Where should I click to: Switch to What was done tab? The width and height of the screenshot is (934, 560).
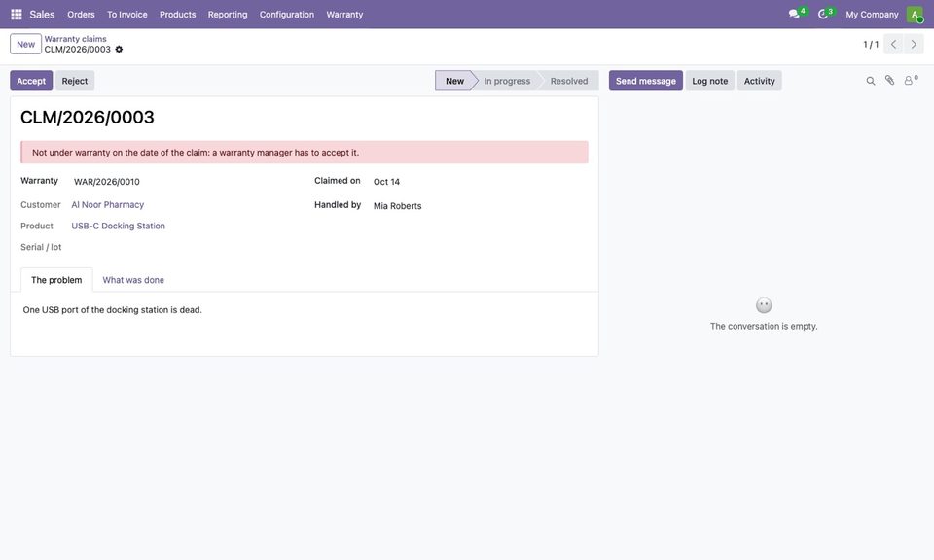click(x=133, y=280)
